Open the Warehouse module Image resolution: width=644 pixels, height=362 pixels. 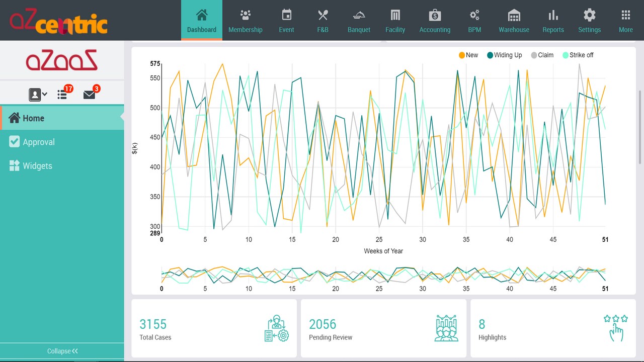coord(514,20)
